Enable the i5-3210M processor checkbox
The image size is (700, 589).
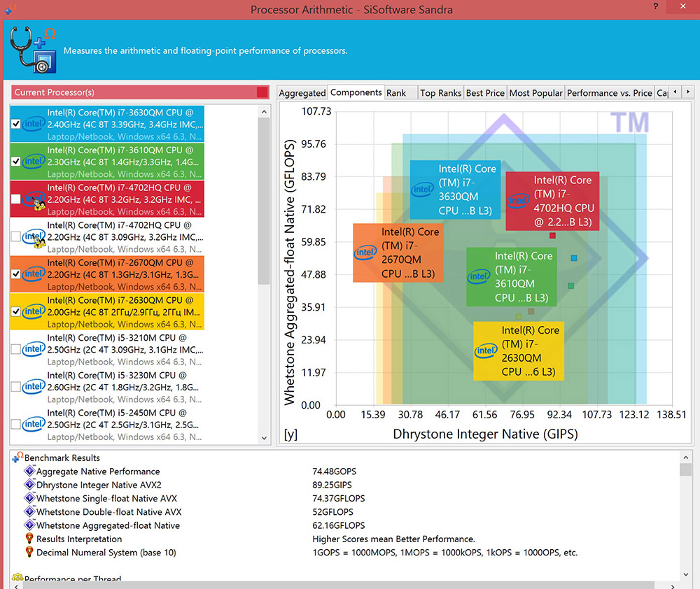click(x=15, y=349)
